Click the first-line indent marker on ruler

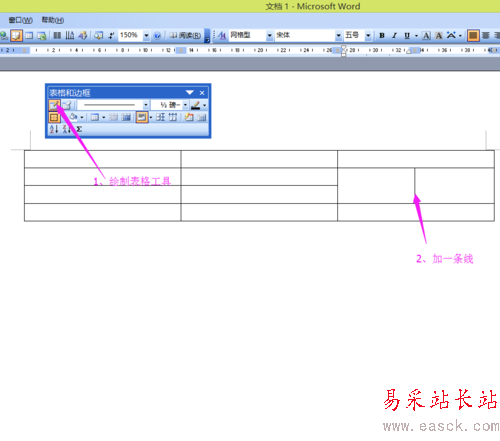pos(344,48)
